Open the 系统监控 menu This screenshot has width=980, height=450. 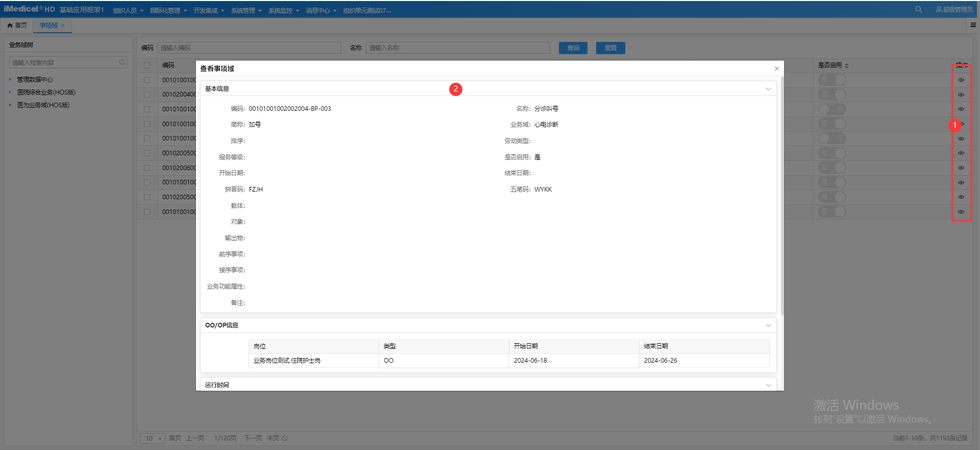click(284, 10)
